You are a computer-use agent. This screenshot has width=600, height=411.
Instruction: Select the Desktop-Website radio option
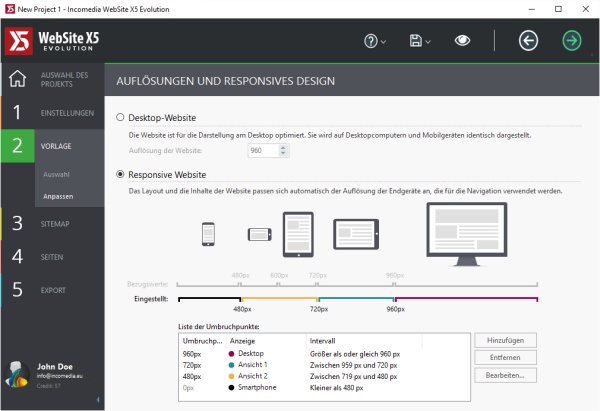click(120, 117)
